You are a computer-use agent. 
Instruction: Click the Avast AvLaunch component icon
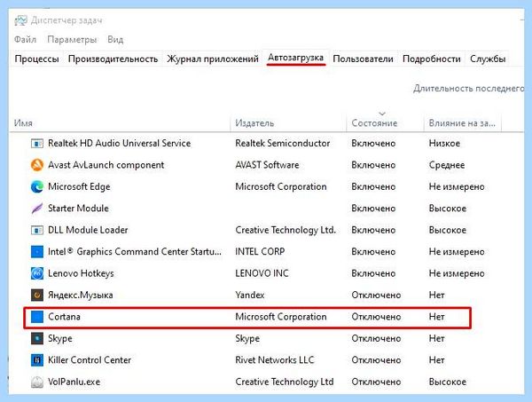click(37, 165)
